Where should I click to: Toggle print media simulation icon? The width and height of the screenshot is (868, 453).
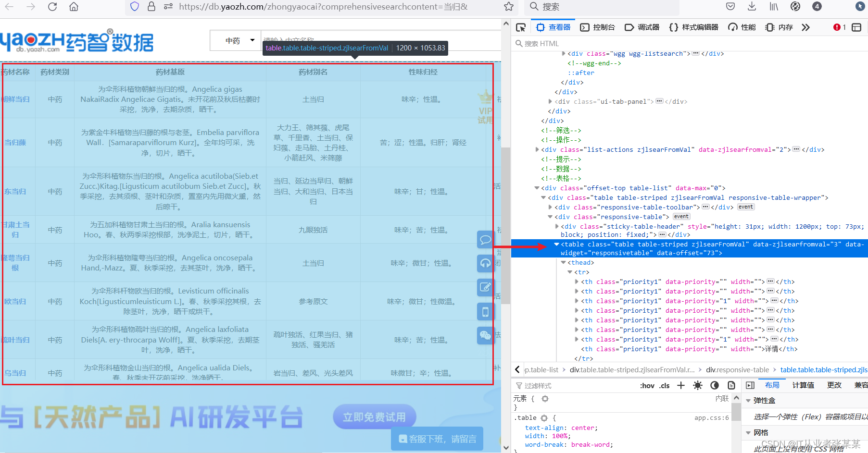[x=731, y=385]
